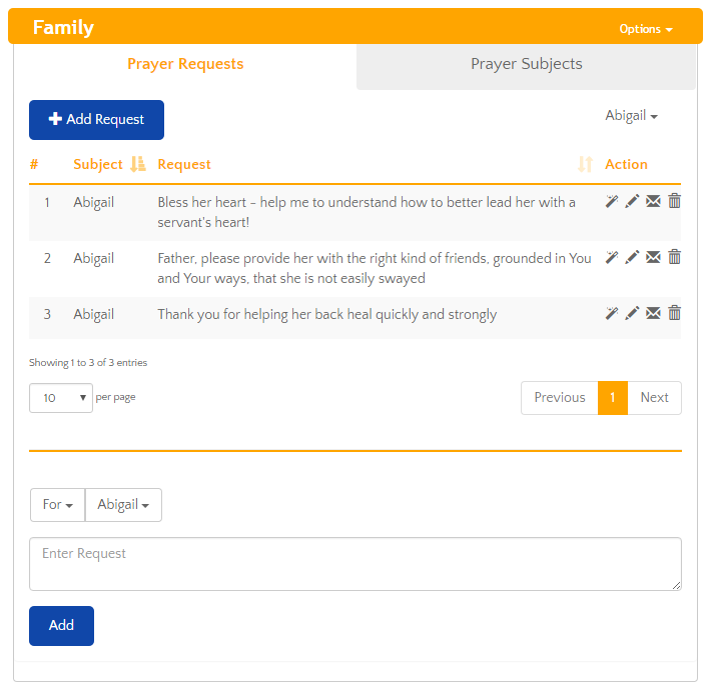The image size is (712, 690).
Task: Click the Add Request button
Action: [x=96, y=120]
